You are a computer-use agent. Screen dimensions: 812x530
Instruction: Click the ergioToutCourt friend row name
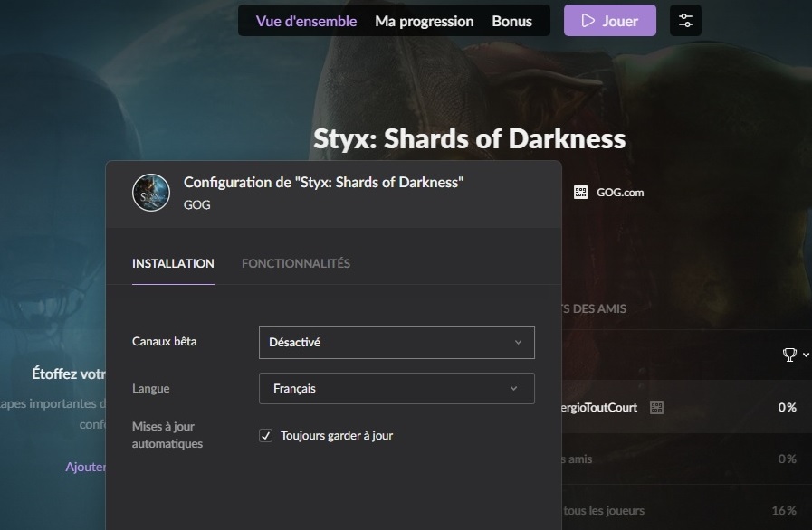click(599, 407)
